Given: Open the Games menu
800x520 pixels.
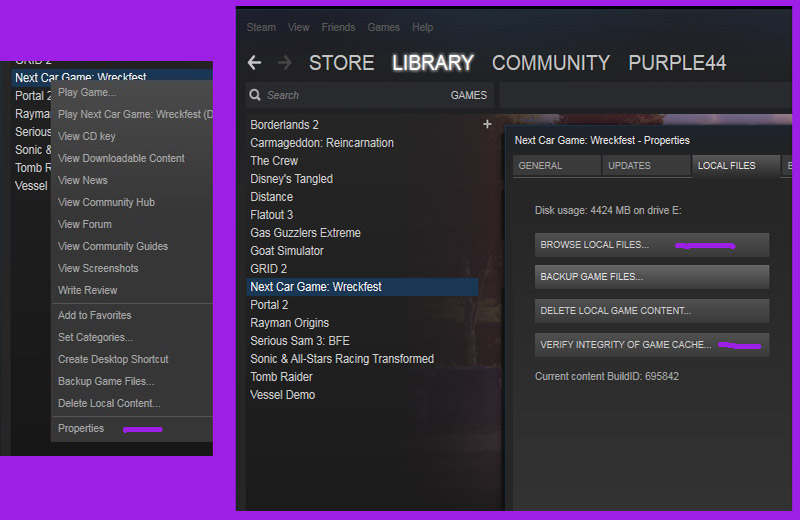Looking at the screenshot, I should click(383, 27).
